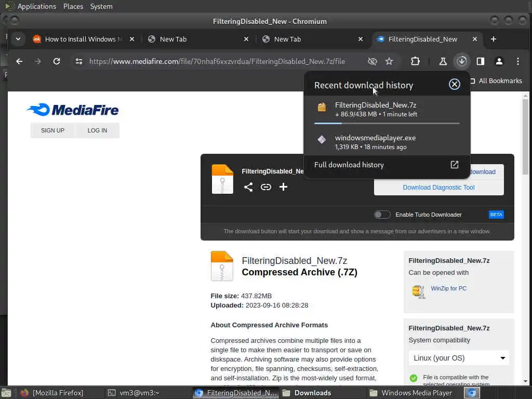Click the tracking protection eye icon

[372, 61]
